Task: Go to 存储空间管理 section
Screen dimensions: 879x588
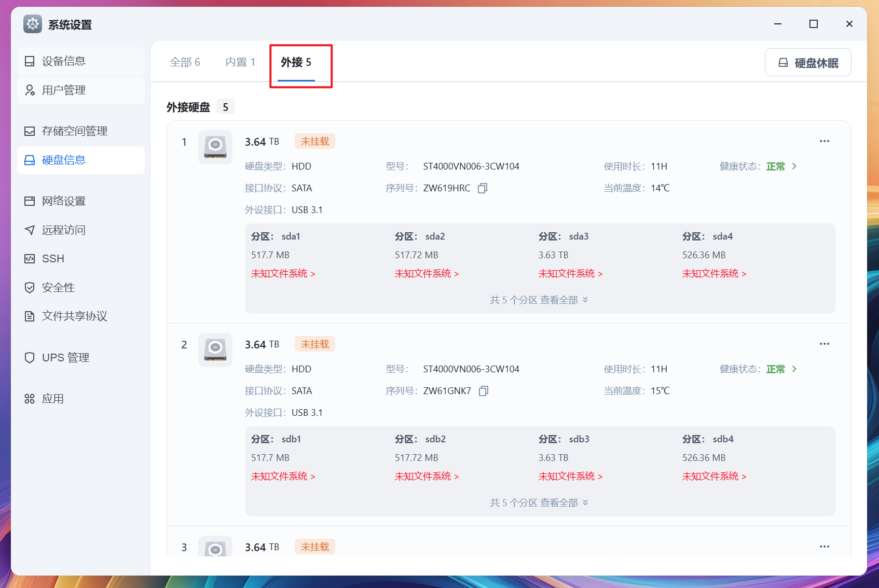Action: click(80, 131)
